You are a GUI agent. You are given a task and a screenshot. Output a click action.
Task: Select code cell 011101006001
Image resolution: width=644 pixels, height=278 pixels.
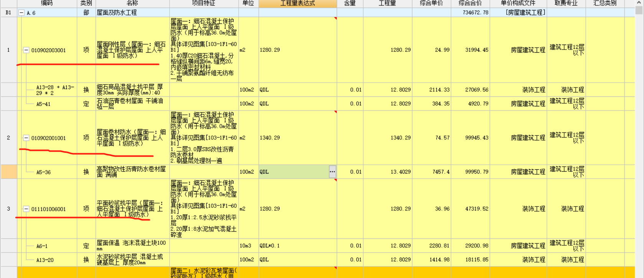point(48,209)
